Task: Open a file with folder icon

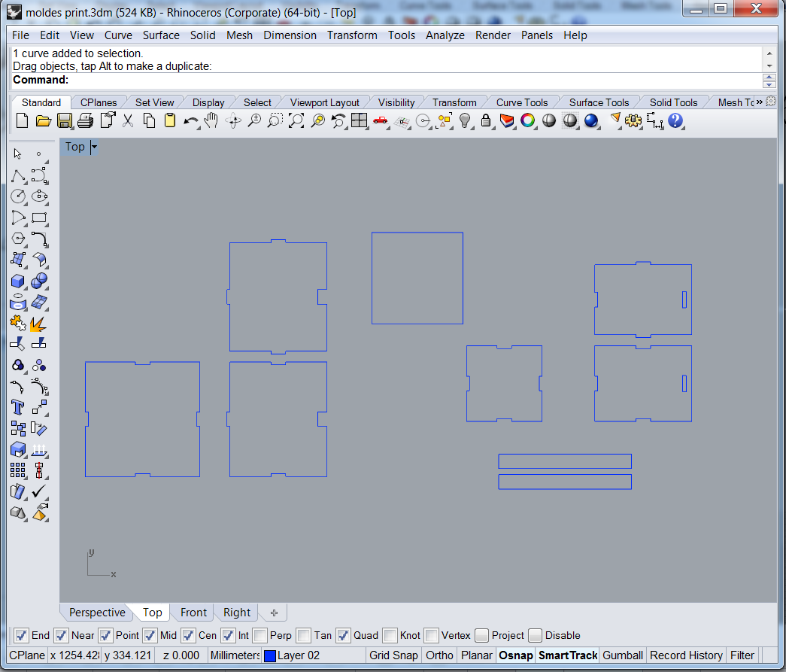Action: coord(43,121)
